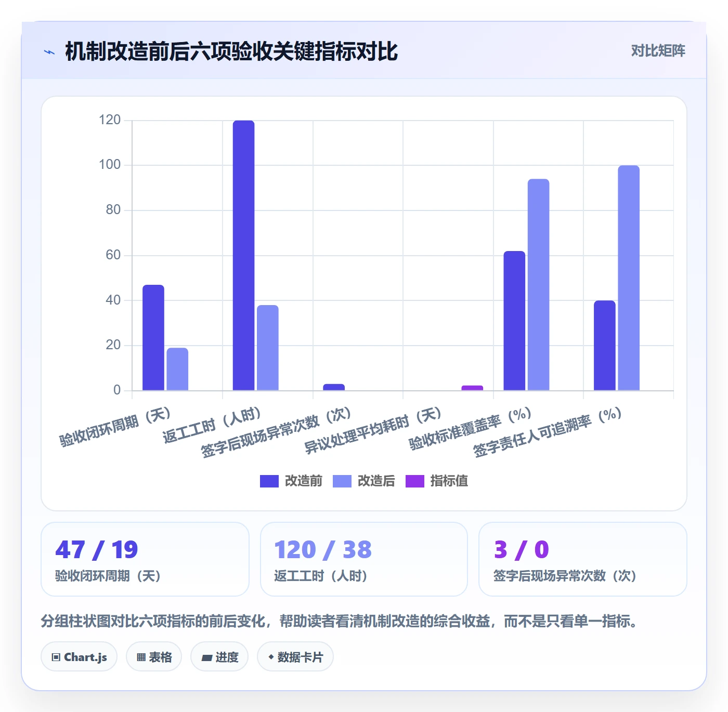Viewport: 728px width, 712px height.
Task: Click the 签字责任人可追溯率 改造前 bar
Action: point(605,345)
